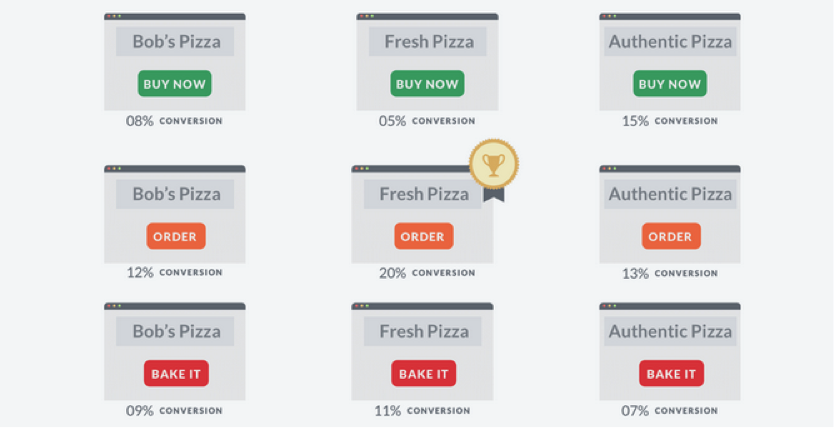This screenshot has height=428, width=834.
Task: Click the 15% conversion label
Action: [x=669, y=121]
